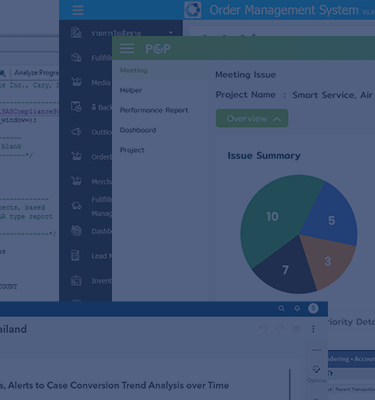Screen dimensions: 375x400
Task: Open the Order Management System hamburger menu
Action: click(x=78, y=10)
